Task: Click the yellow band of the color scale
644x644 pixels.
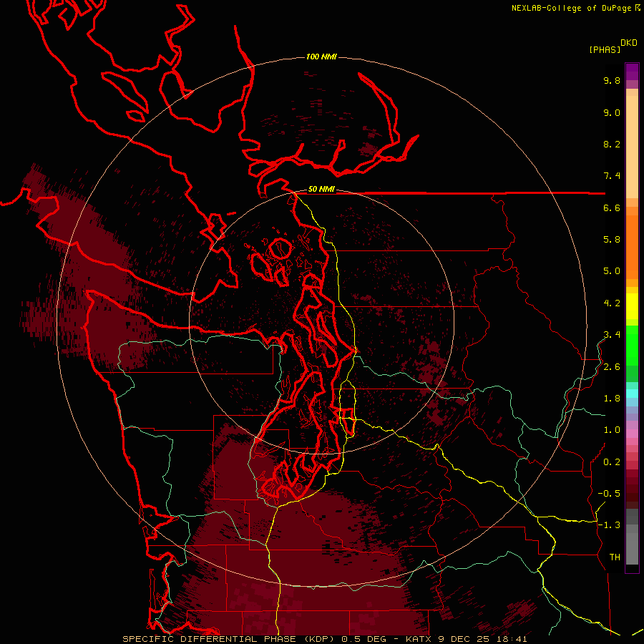Action: pyautogui.click(x=632, y=306)
